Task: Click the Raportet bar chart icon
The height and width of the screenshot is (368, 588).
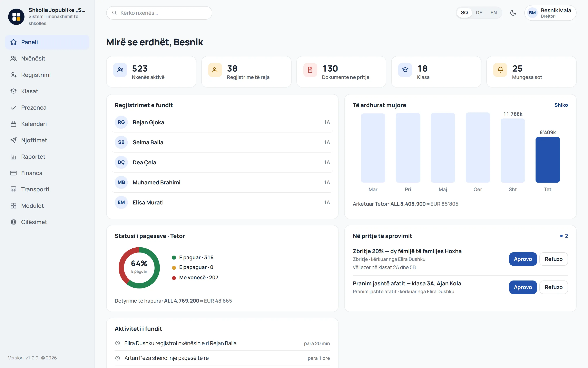Action: (x=13, y=156)
